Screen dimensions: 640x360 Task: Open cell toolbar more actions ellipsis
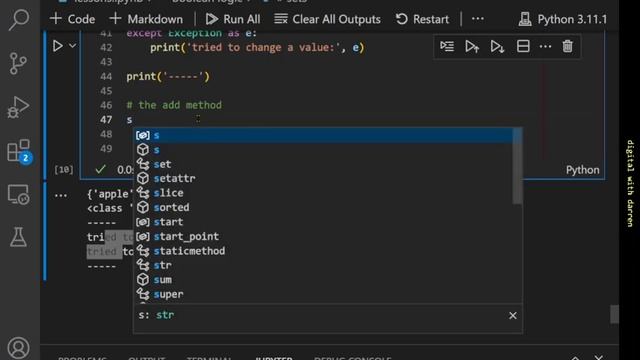coord(545,47)
